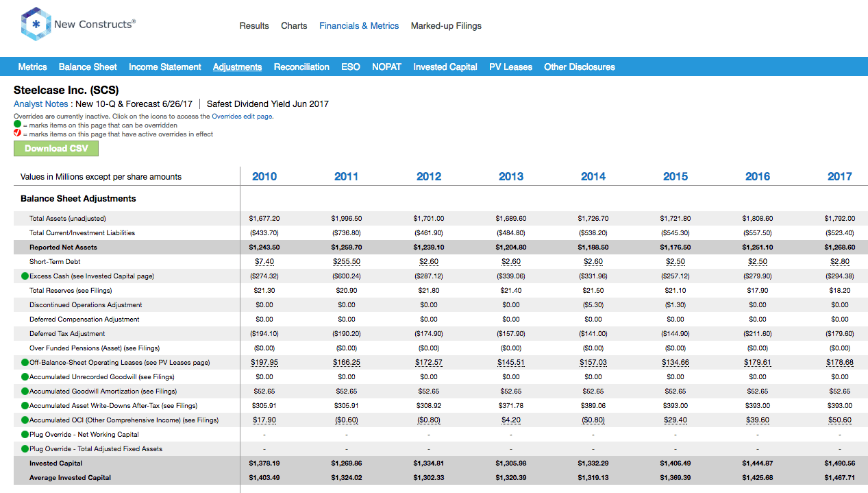Click green dot for Plug Override - Net Working Capital
Screen dimensions: 868x493
[25, 435]
